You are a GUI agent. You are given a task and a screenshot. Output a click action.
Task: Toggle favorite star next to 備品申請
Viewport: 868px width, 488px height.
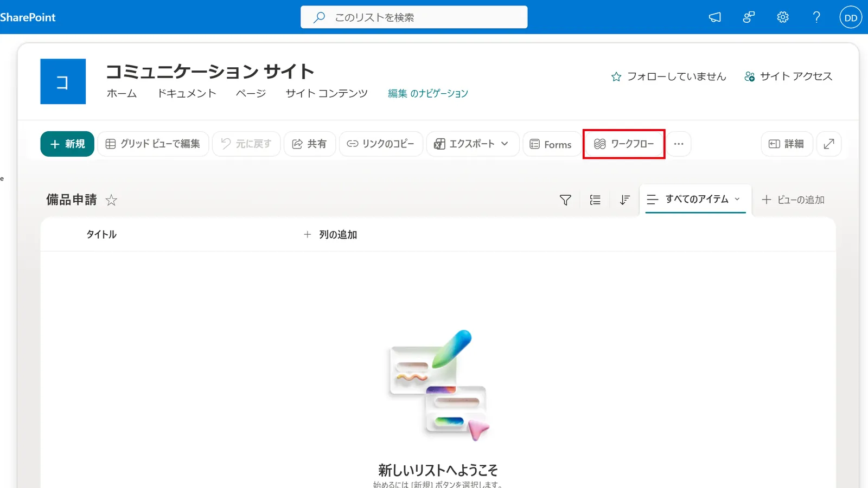click(111, 200)
